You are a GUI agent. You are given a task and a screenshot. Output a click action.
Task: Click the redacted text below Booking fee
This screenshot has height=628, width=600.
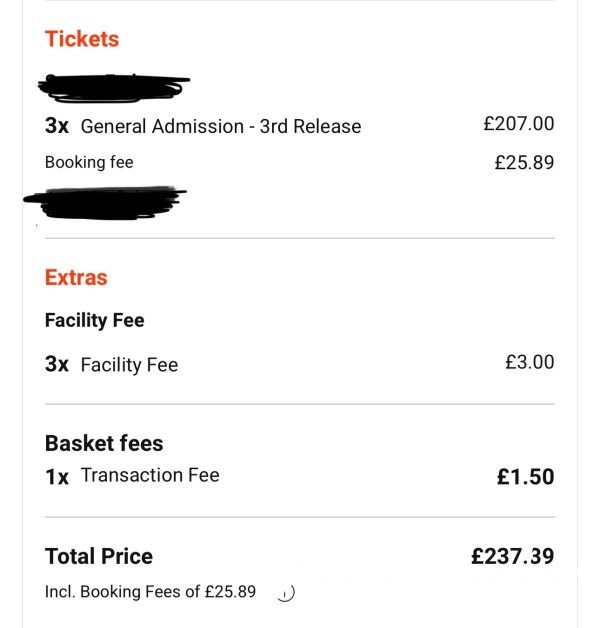tap(105, 202)
